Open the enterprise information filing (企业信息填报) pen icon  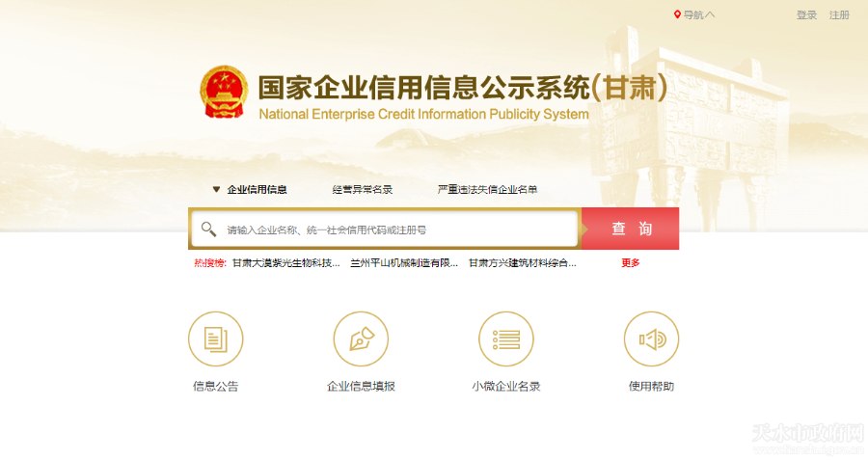pos(361,339)
